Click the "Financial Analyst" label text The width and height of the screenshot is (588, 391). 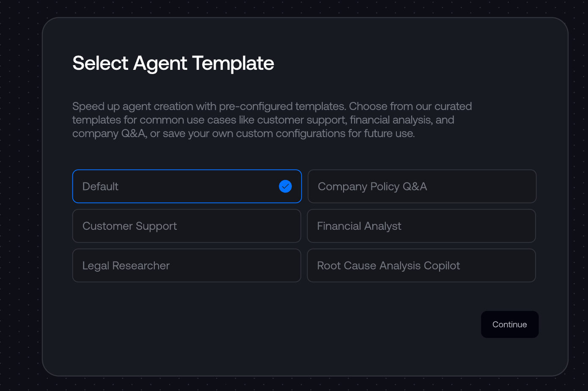point(359,226)
